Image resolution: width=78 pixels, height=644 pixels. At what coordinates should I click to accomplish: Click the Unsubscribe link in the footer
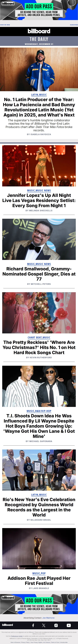(64, 642)
